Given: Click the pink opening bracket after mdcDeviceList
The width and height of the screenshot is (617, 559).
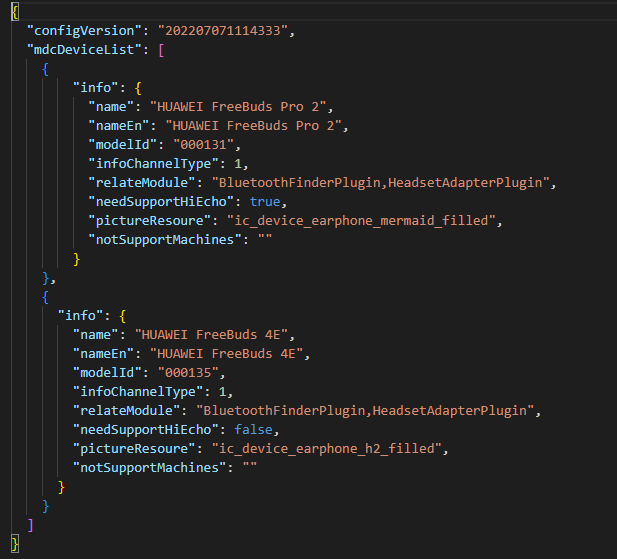Looking at the screenshot, I should [161, 50].
